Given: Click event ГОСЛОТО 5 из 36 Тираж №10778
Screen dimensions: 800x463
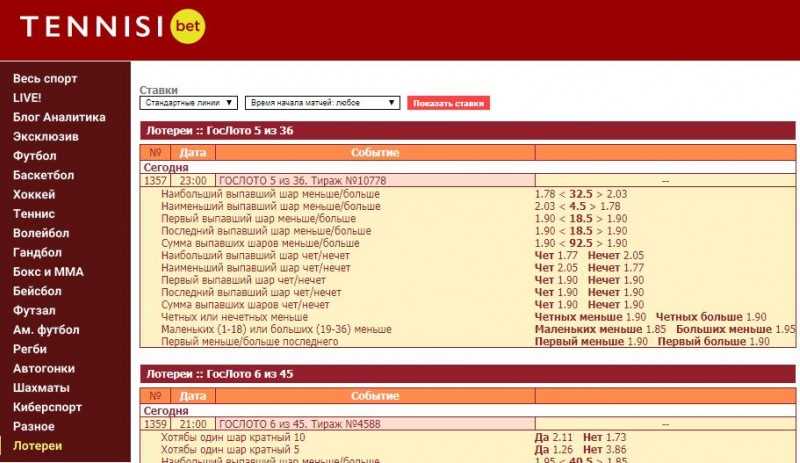Looking at the screenshot, I should pos(303,181).
